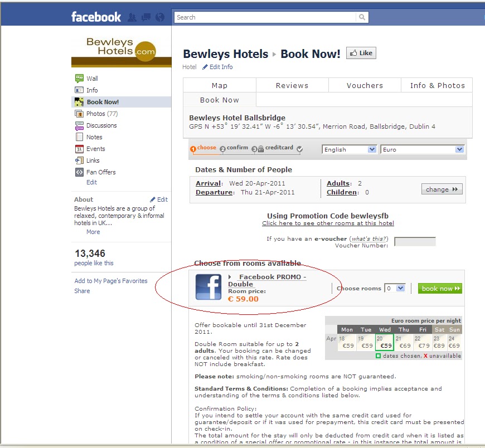Click the step 1 choose indicator
The image size is (485, 448).
tap(203, 148)
